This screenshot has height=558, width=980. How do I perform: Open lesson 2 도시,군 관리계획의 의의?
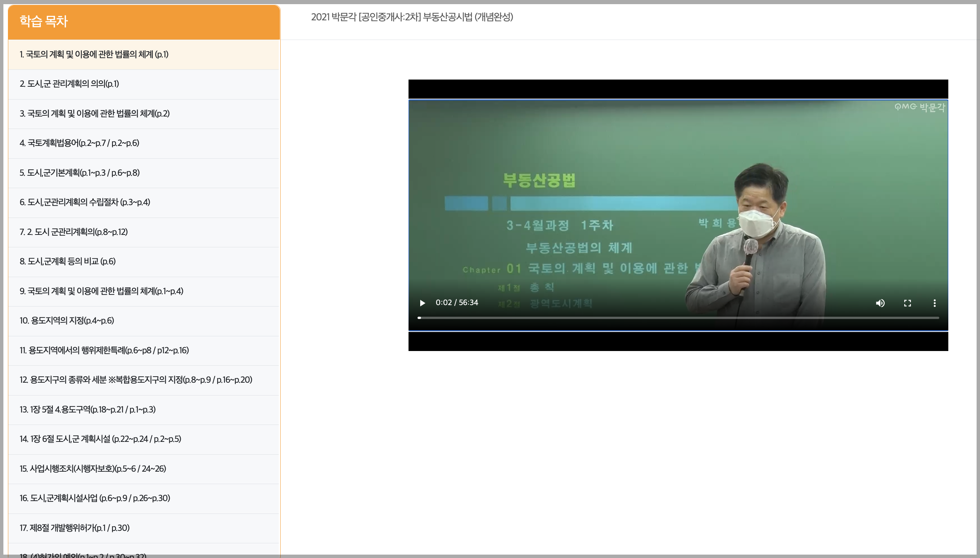pos(69,84)
